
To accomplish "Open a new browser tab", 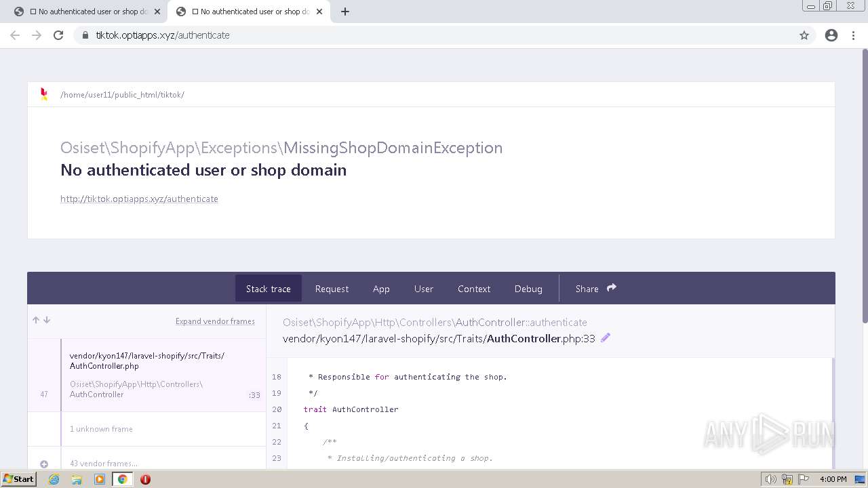I will [x=344, y=12].
